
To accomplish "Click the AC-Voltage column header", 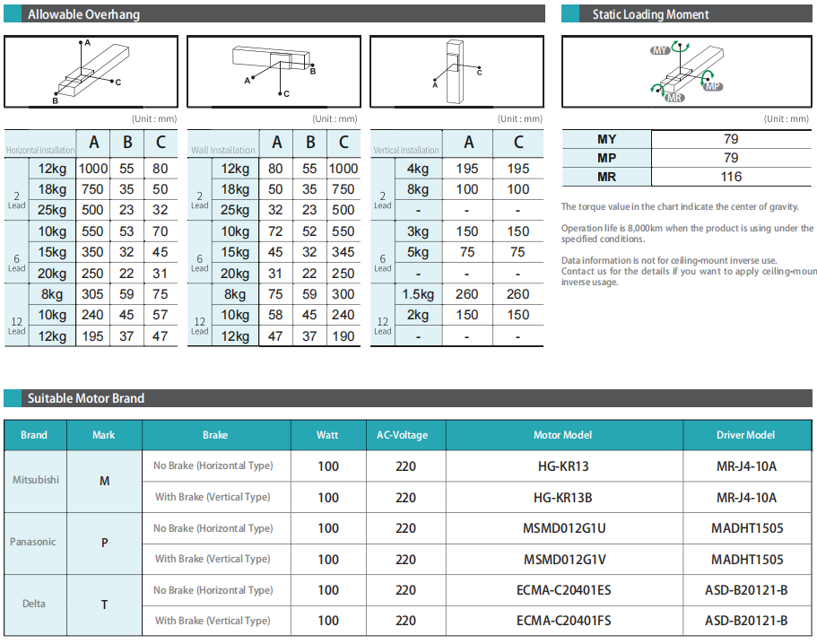I will click(405, 435).
